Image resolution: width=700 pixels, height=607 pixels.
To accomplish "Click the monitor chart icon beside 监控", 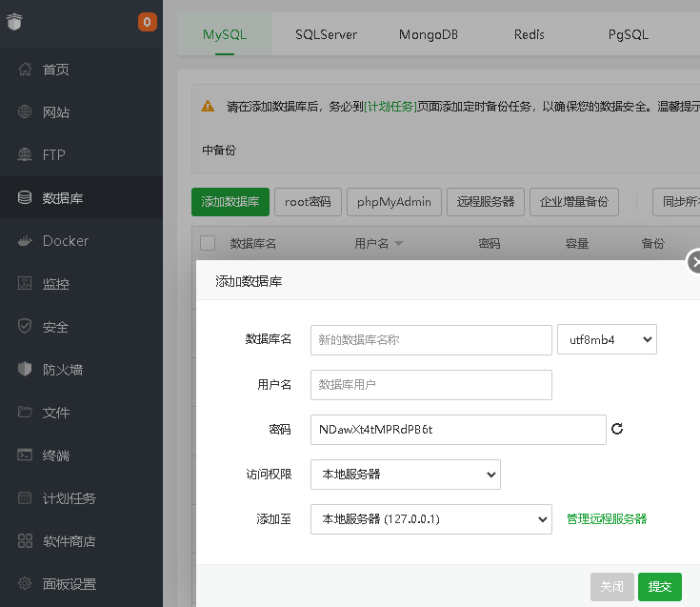I will click(25, 283).
